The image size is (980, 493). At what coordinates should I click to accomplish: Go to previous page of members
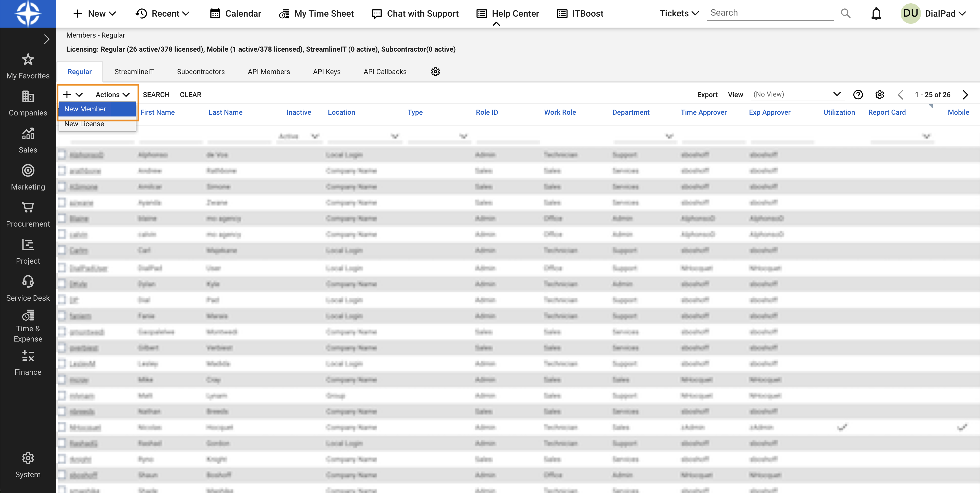pos(900,95)
